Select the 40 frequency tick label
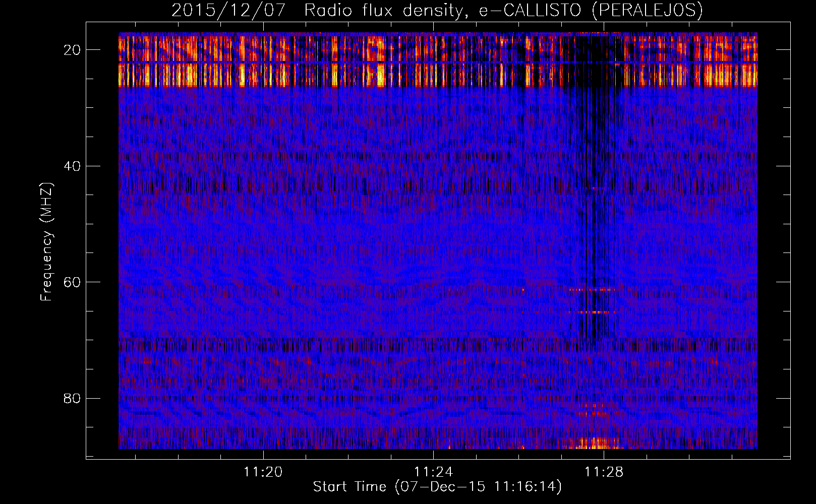 pos(73,166)
